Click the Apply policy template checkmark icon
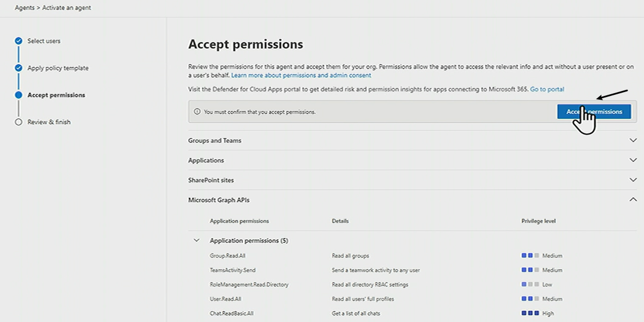 [19, 68]
